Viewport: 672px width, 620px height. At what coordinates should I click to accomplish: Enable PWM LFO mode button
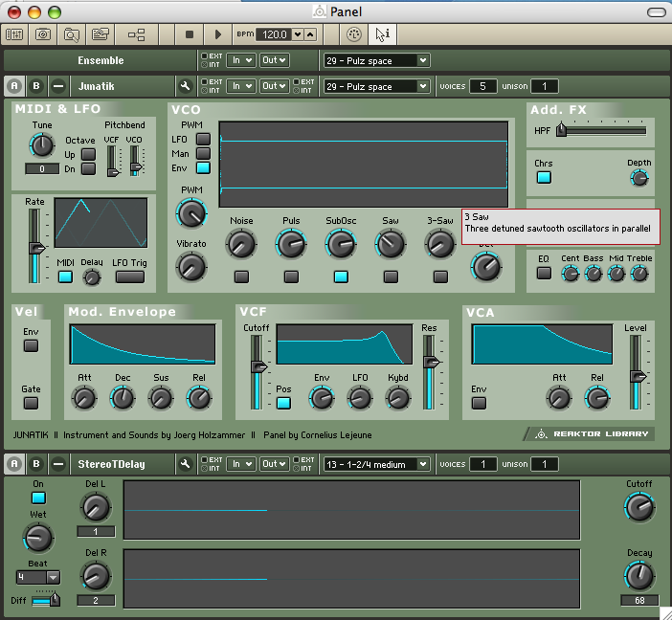pos(203,140)
